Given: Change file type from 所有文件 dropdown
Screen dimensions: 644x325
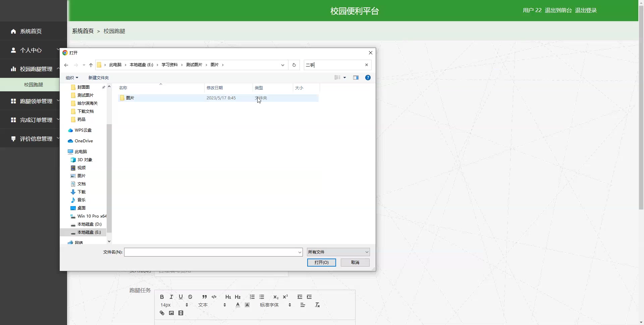Looking at the screenshot, I should (338, 252).
